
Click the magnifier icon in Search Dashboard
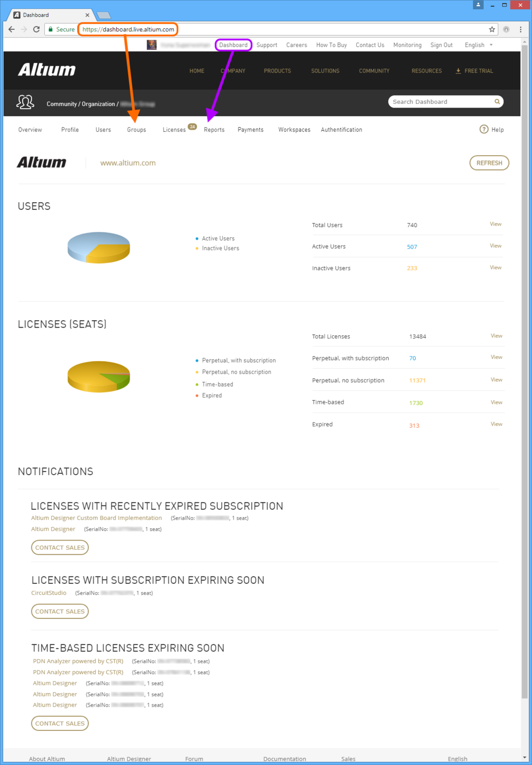[497, 102]
